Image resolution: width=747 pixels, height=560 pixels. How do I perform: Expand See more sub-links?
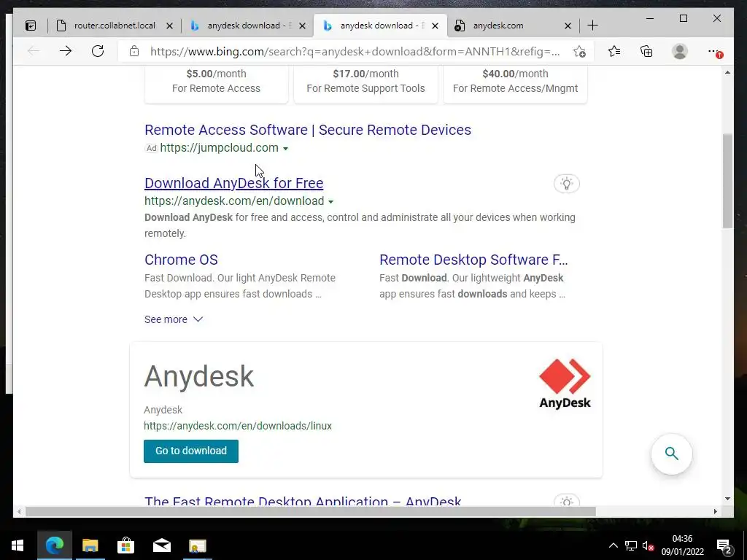tap(174, 319)
